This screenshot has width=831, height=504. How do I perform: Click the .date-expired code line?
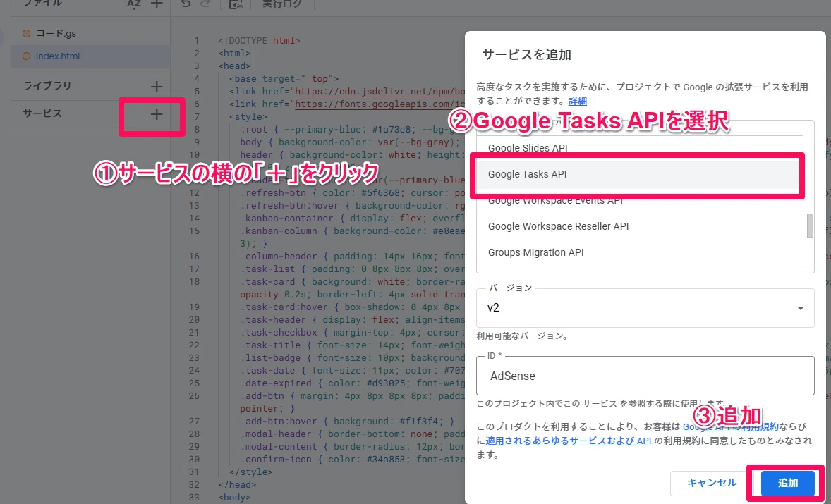tap(353, 383)
